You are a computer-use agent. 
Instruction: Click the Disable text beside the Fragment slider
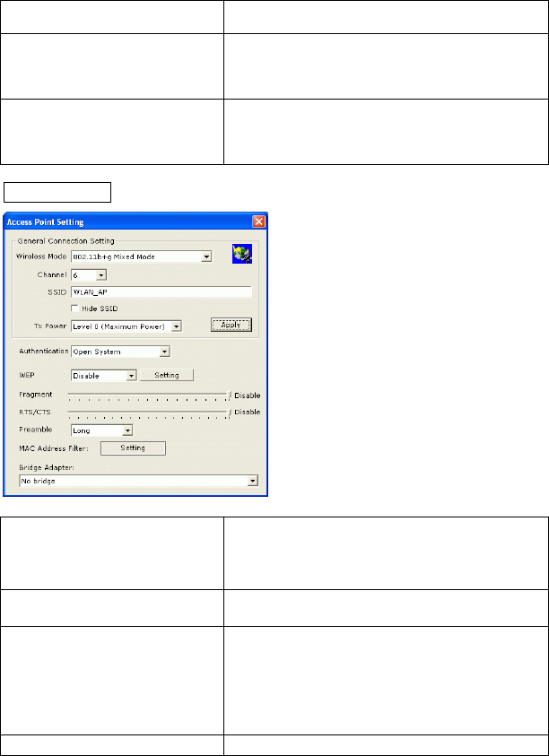[248, 395]
